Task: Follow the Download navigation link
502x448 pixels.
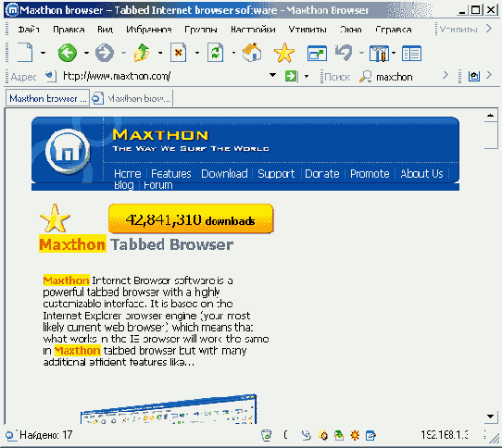Action: 224,173
